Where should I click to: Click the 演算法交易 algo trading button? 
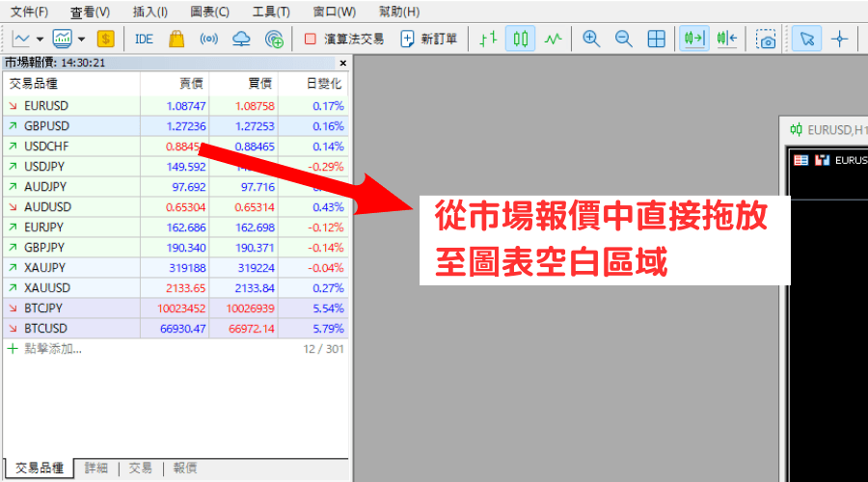(343, 40)
